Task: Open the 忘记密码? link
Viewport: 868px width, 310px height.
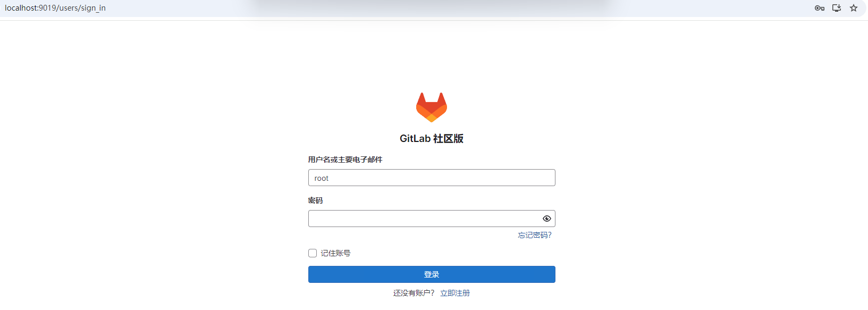Action: coord(535,235)
